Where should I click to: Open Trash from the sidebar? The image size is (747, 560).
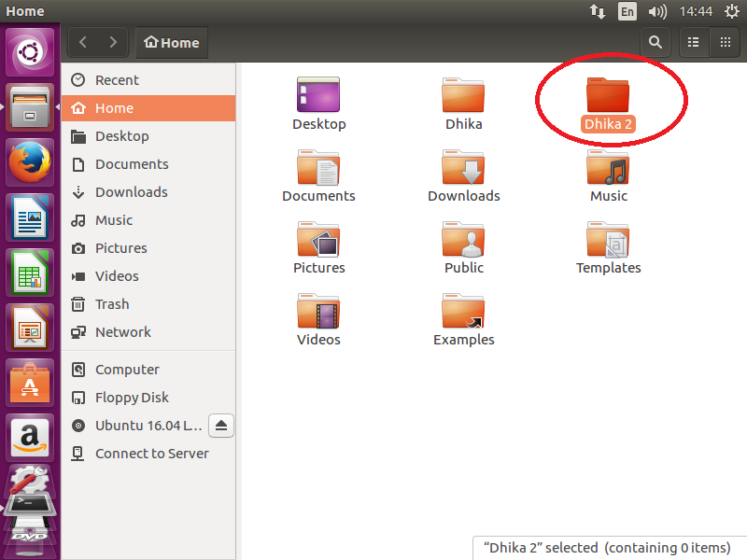click(110, 304)
